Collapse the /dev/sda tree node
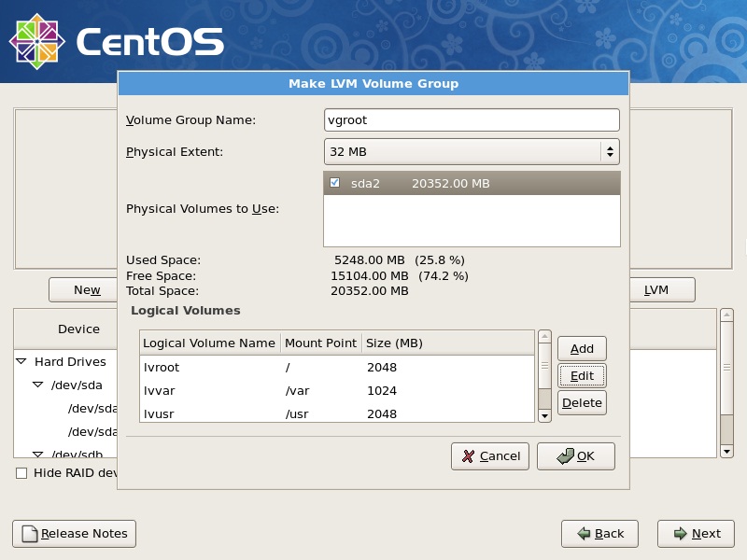This screenshot has width=747, height=560. (x=37, y=385)
